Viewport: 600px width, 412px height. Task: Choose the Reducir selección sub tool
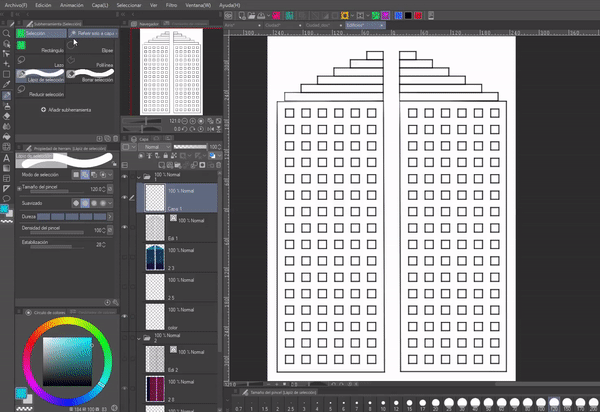coord(40,90)
